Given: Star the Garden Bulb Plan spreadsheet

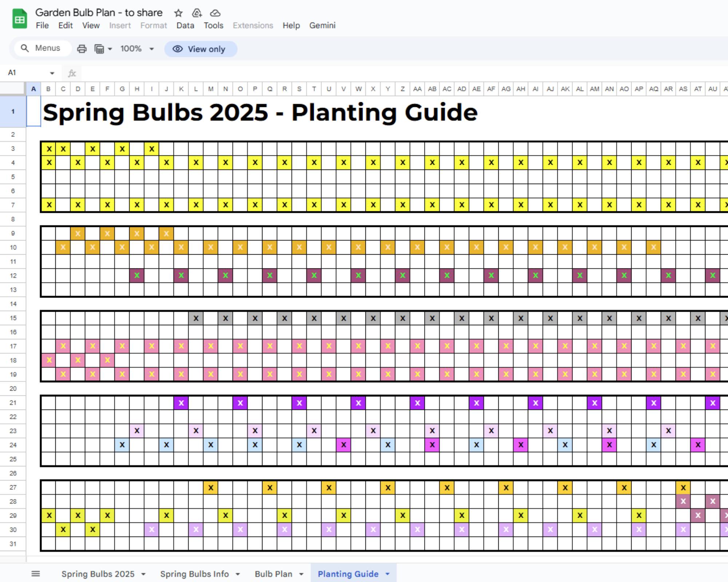Looking at the screenshot, I should [178, 13].
